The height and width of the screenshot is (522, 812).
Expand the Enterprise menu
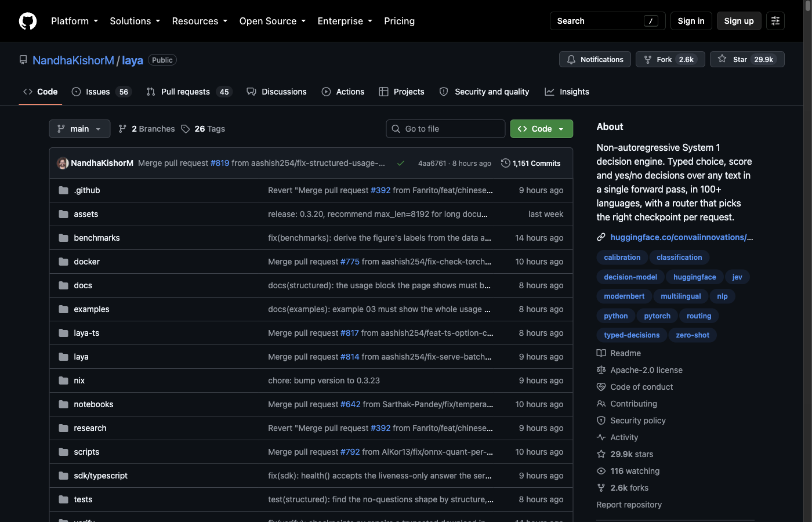(345, 21)
